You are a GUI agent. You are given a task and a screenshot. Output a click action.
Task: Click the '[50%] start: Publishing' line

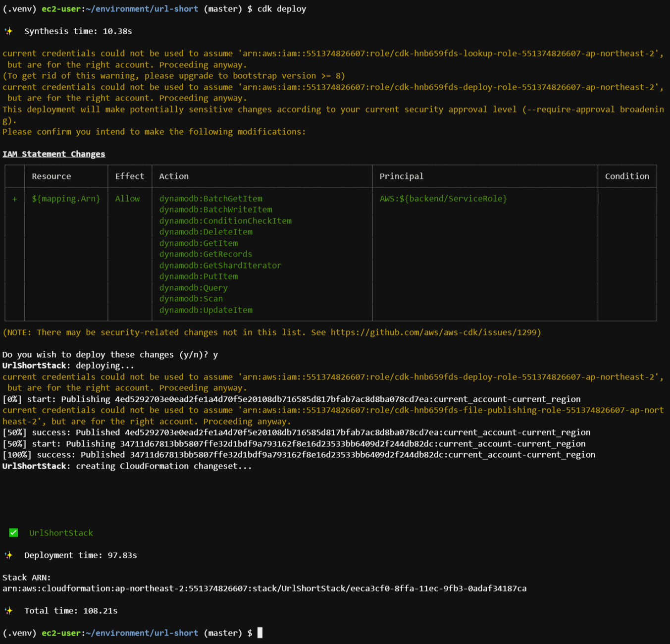click(x=294, y=444)
